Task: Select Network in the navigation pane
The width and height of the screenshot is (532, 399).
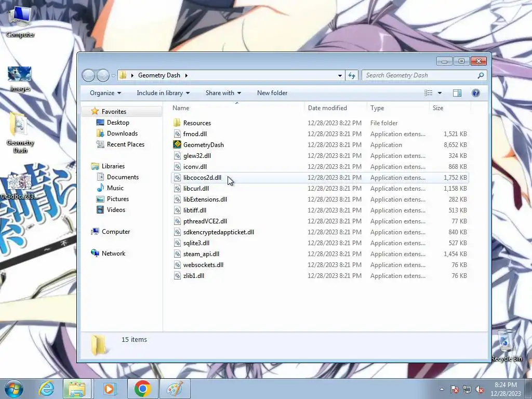Action: tap(113, 254)
